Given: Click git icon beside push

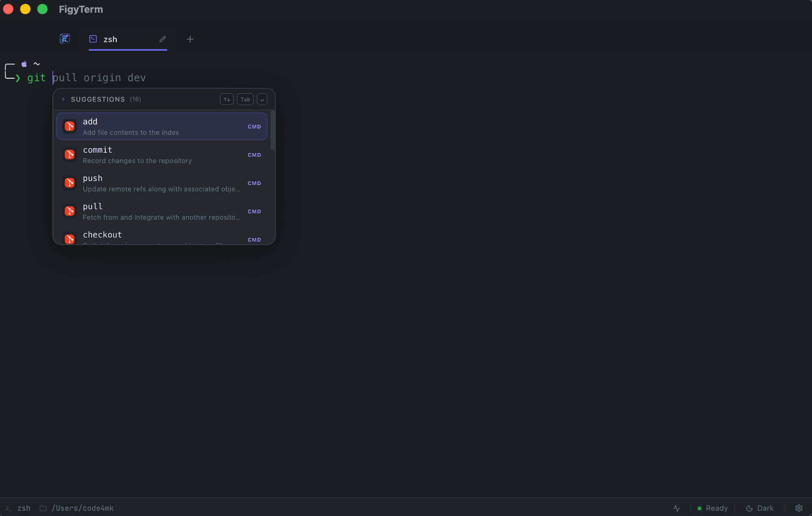Looking at the screenshot, I should coord(70,183).
